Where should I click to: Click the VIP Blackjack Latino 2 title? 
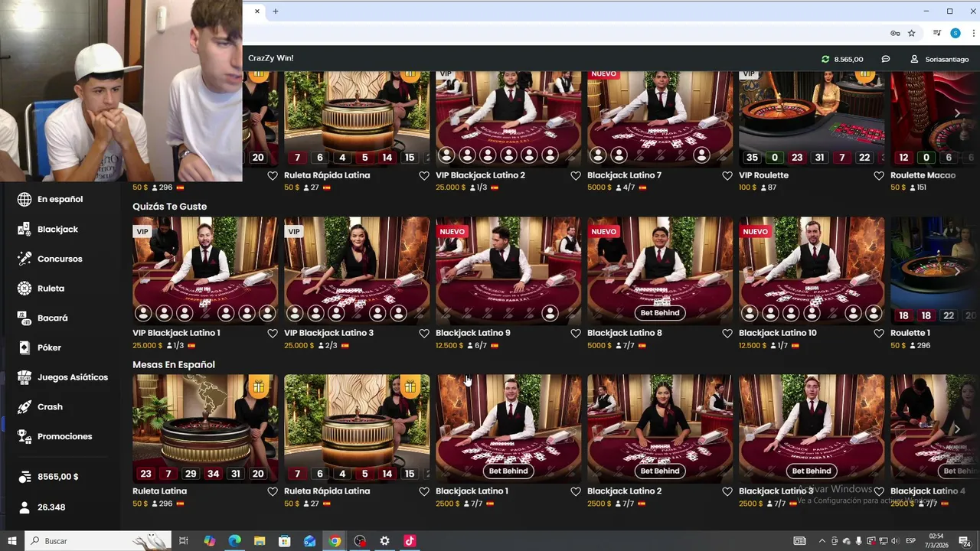480,175
